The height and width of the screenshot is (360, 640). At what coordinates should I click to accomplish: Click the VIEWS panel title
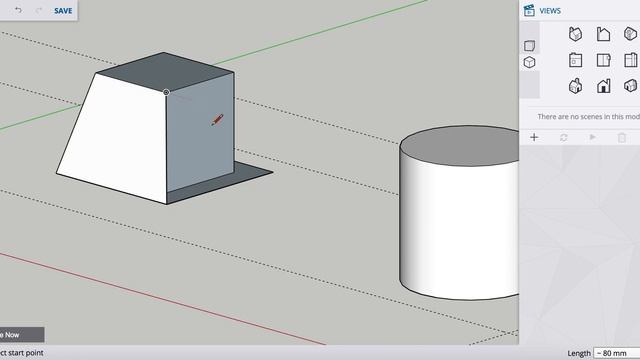pos(550,11)
